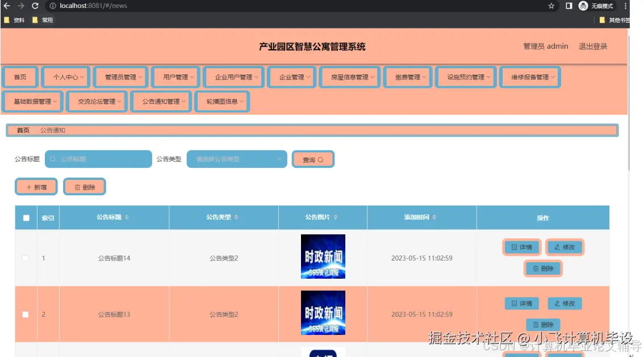This screenshot has width=644, height=357.
Task: Open the search icon in 查询 button
Action: coord(320,159)
